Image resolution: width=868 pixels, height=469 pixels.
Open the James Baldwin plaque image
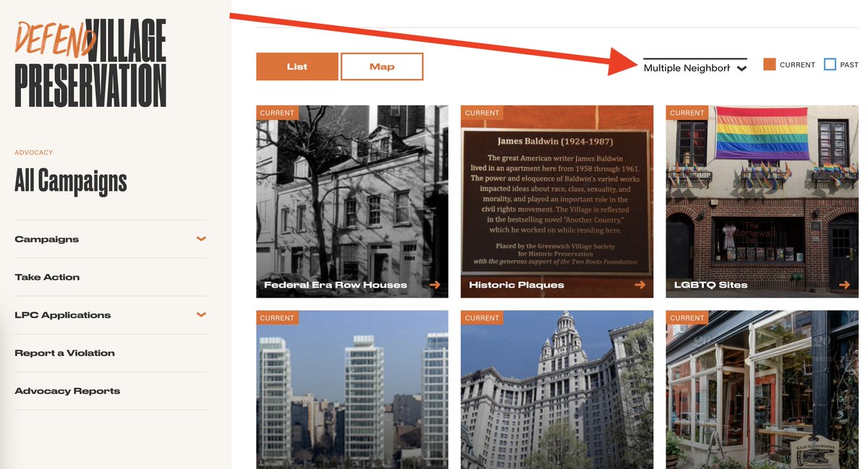[x=557, y=202]
